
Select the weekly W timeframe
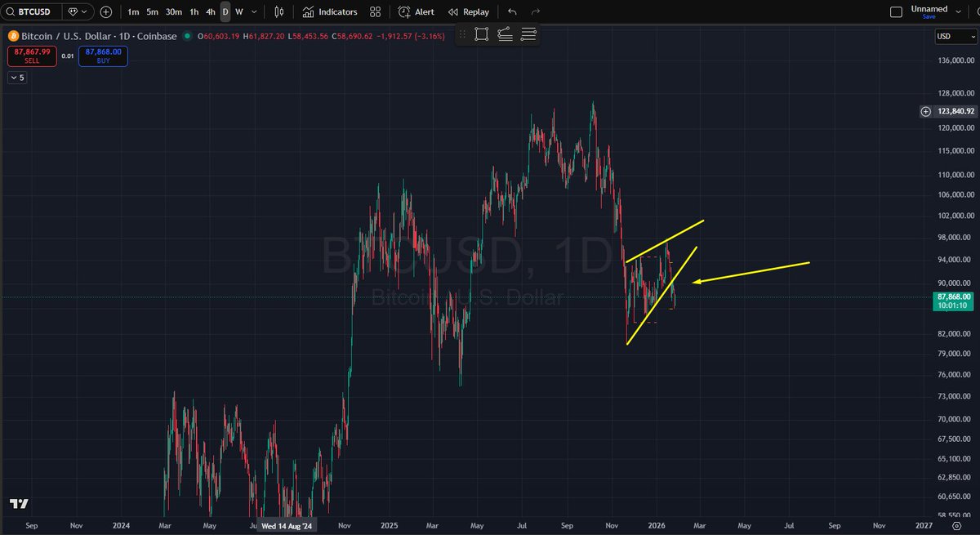(239, 12)
